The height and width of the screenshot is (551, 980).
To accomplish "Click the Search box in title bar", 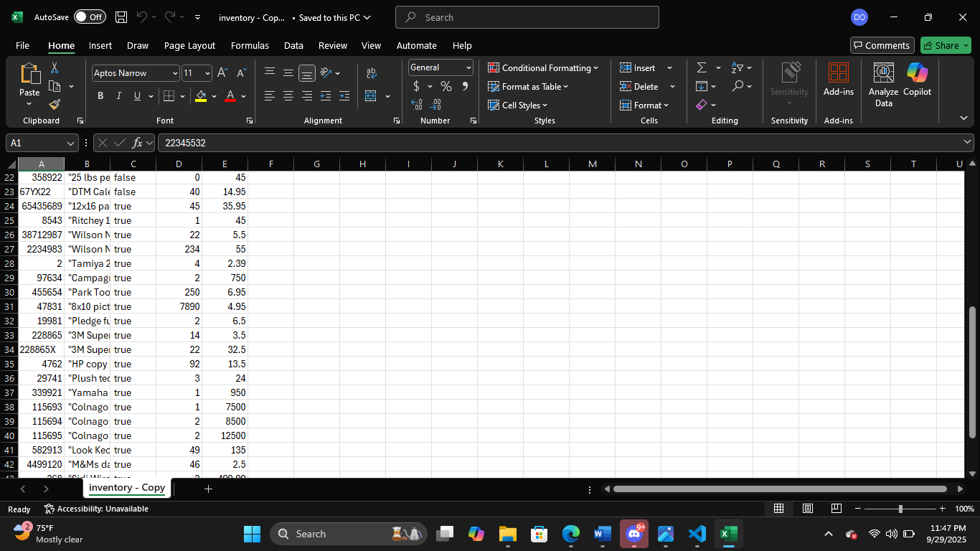I will (527, 17).
